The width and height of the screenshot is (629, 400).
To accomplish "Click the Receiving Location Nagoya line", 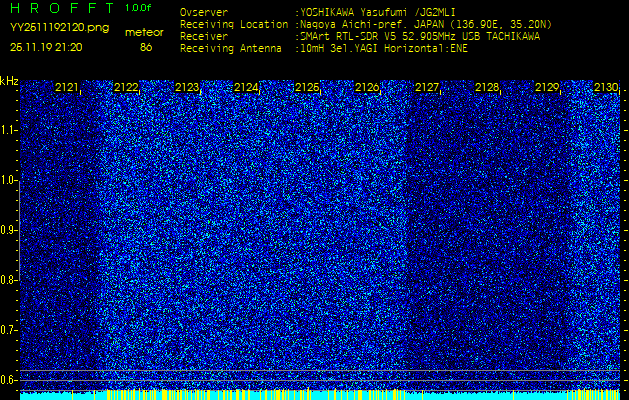I will [x=366, y=25].
